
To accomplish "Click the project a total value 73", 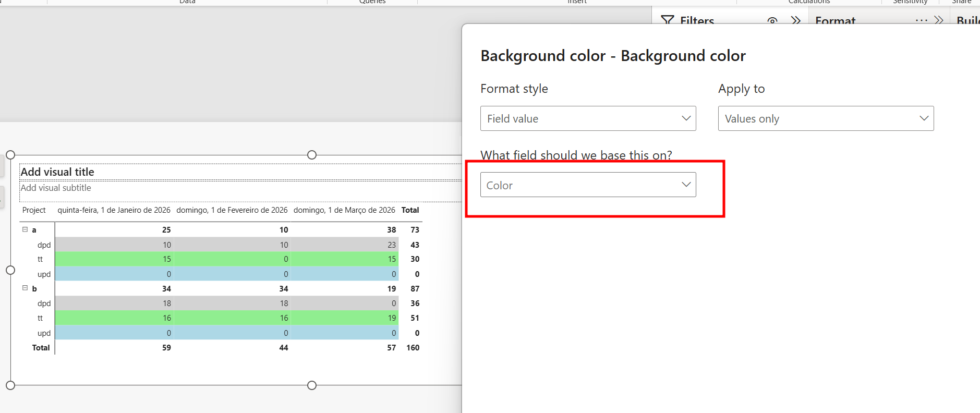I will click(415, 229).
